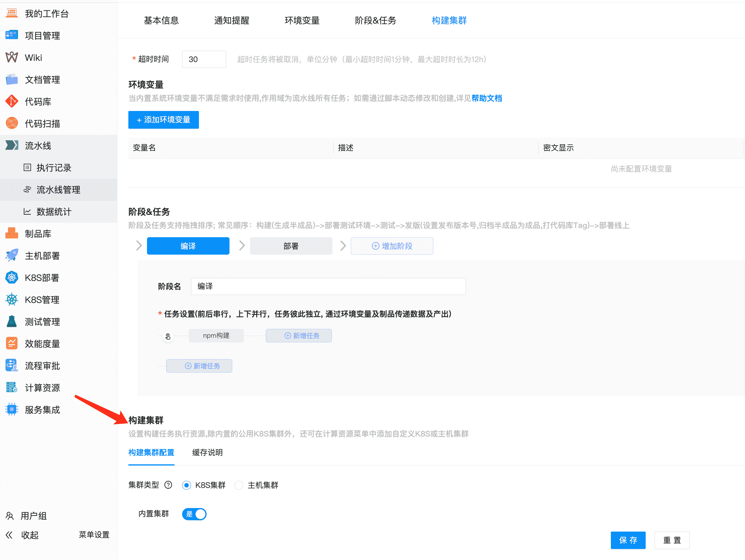Click the 添加环境变量 button
Viewport: 745px width, 560px height.
coord(163,120)
